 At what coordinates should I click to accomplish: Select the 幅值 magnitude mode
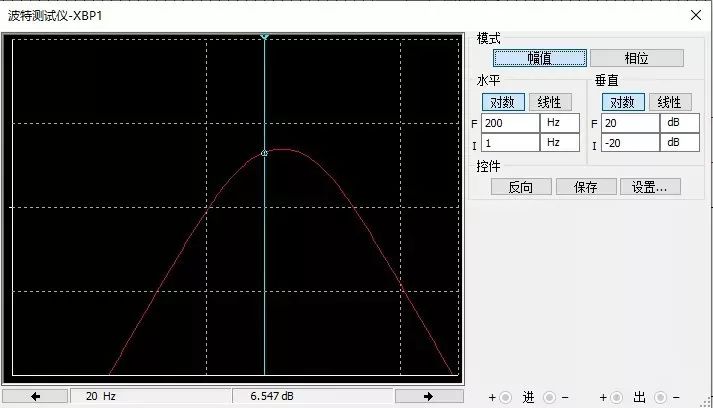tap(540, 58)
